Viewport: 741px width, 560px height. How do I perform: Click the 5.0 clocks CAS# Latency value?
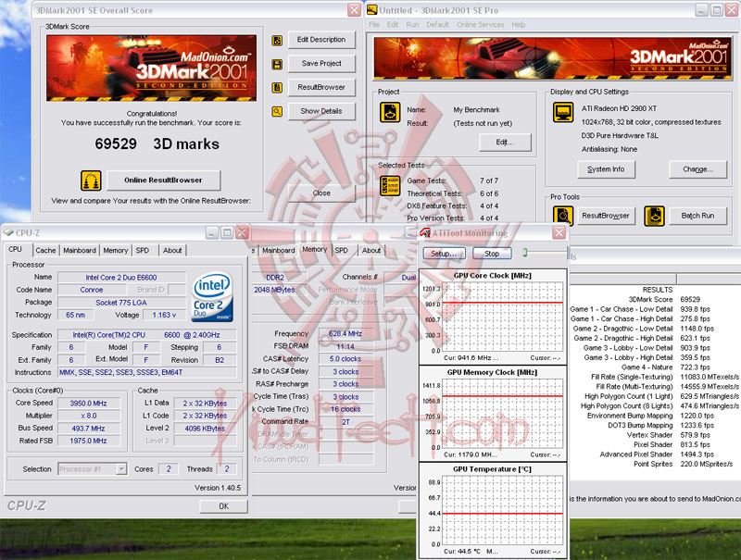coord(345,359)
